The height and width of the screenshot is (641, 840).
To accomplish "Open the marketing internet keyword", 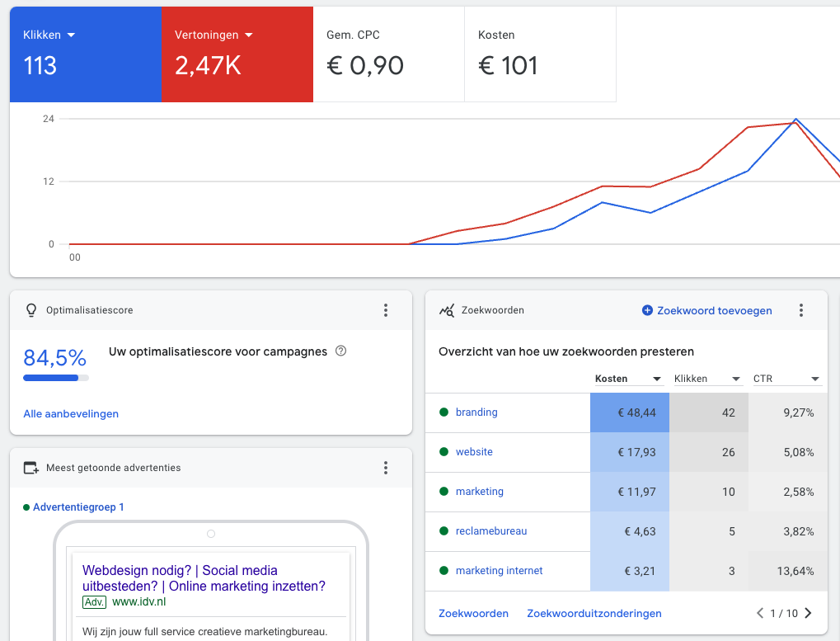I will tap(499, 571).
